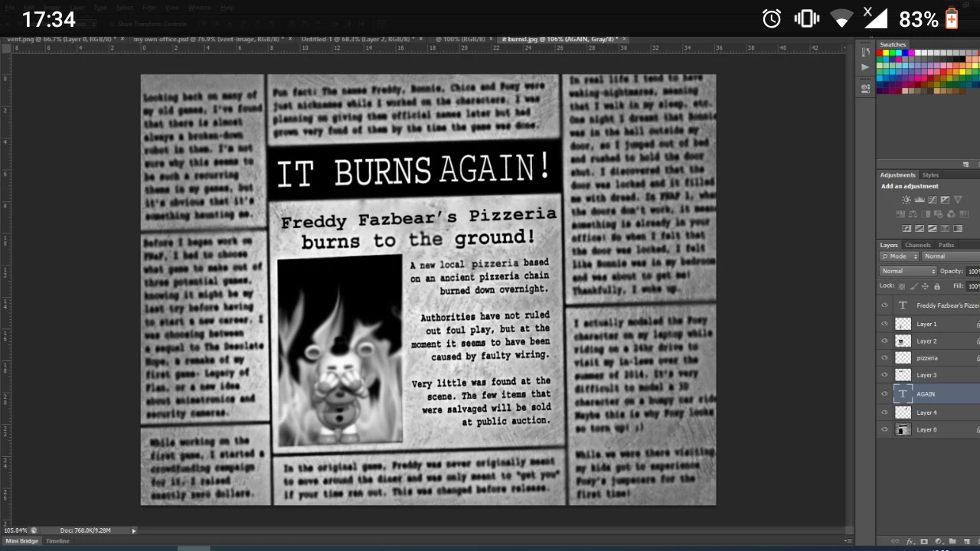
Task: Add a Brightness/Contrast adjustment
Action: tap(906, 200)
